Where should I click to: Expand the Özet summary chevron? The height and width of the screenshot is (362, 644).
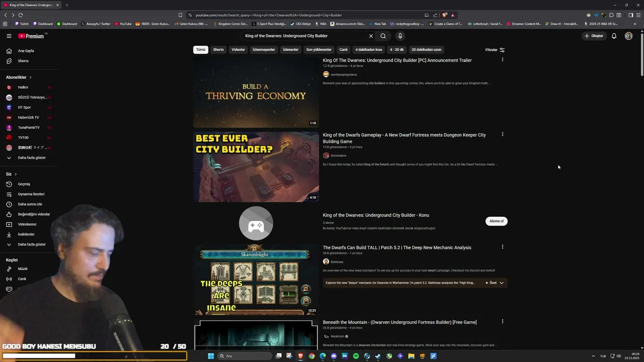[x=501, y=283]
